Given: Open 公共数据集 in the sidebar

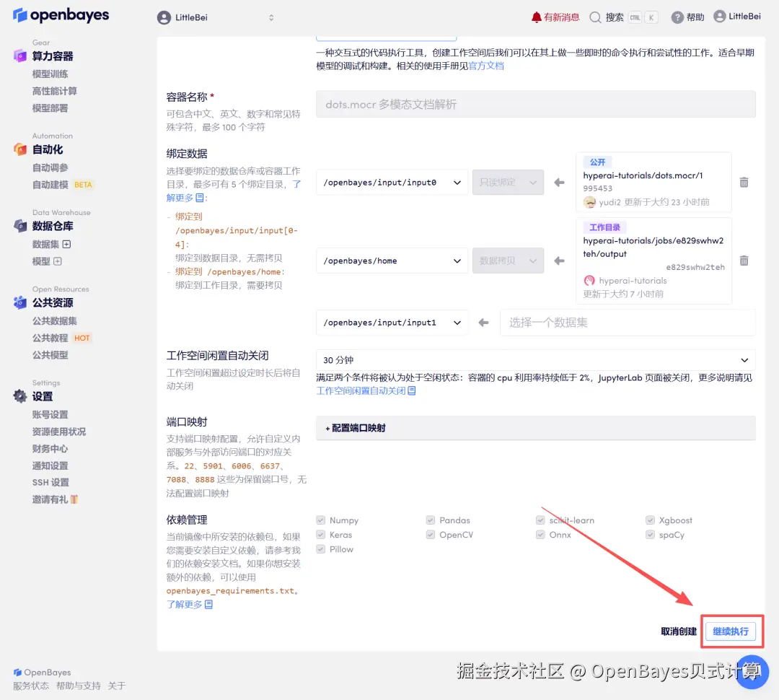Looking at the screenshot, I should (54, 321).
